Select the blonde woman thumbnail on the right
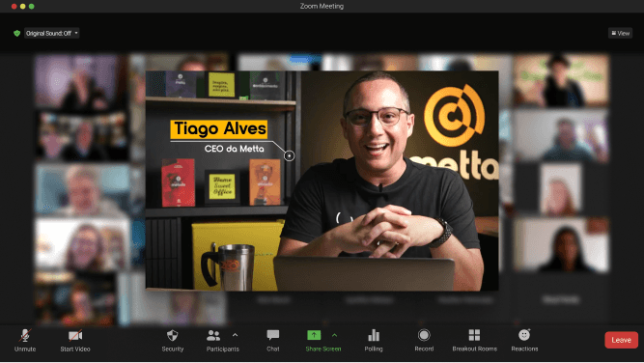644x363 pixels. click(561, 189)
